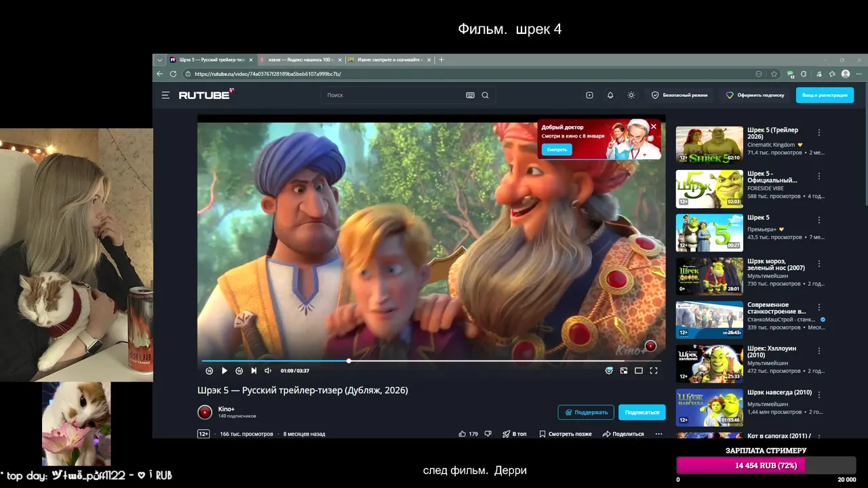Click the Поддержать button
Viewport: 868px width, 488px height.
pos(586,412)
